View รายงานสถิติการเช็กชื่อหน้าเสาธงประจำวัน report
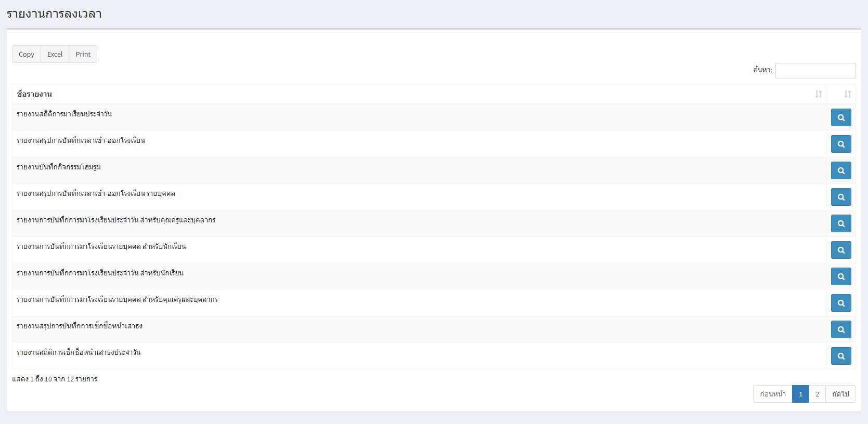This screenshot has width=868, height=424. [841, 356]
